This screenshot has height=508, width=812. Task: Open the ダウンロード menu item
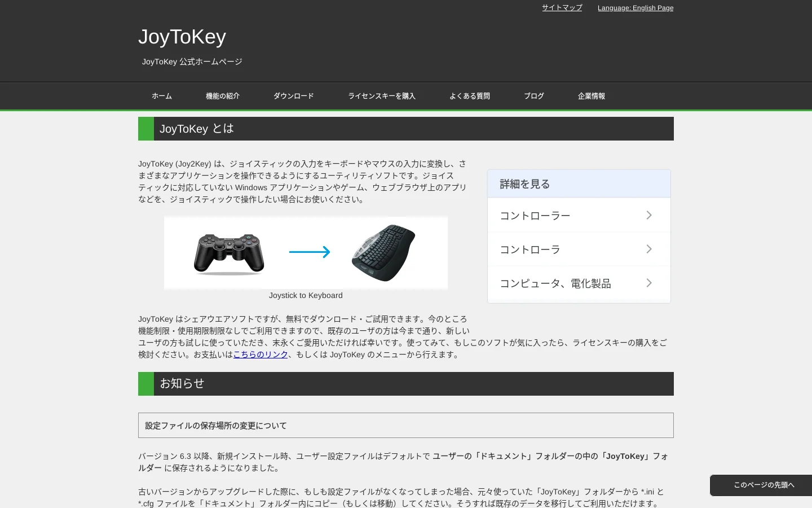coord(294,96)
